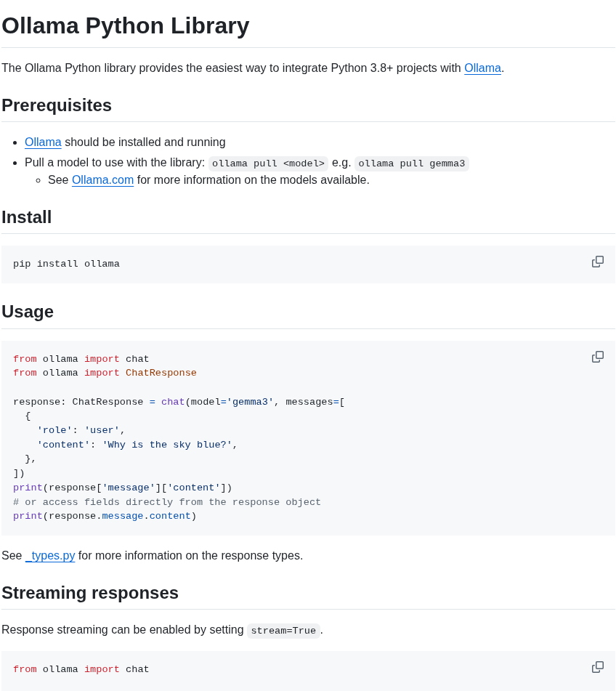Open the Ollama link in intro sentence
616x691 pixels.
pyautogui.click(x=482, y=68)
